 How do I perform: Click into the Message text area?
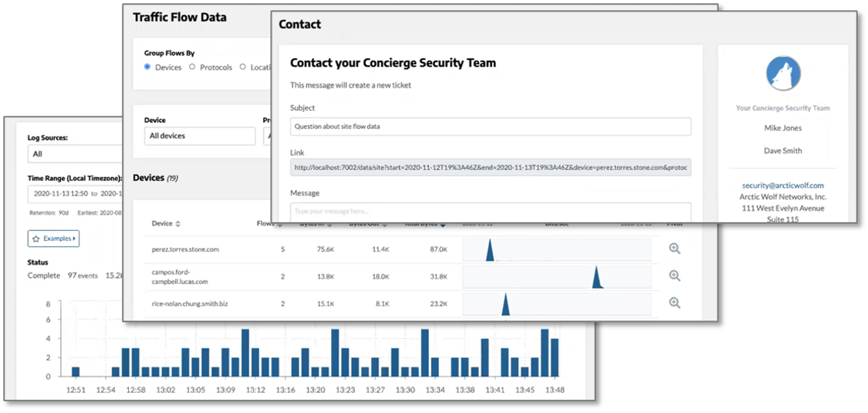click(x=490, y=211)
